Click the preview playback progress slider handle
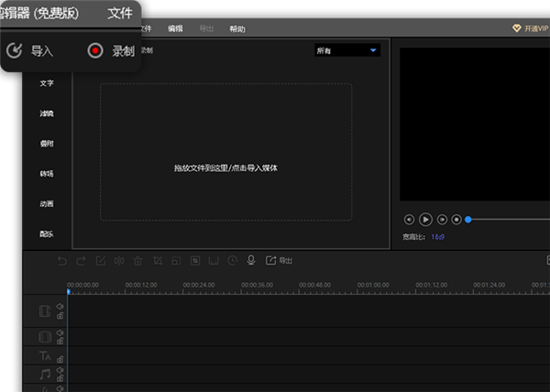 (468, 220)
